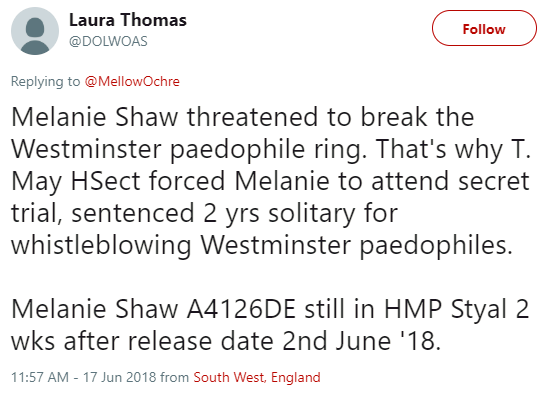
Task: Click the 17 Jun 2018 date text
Action: point(119,377)
